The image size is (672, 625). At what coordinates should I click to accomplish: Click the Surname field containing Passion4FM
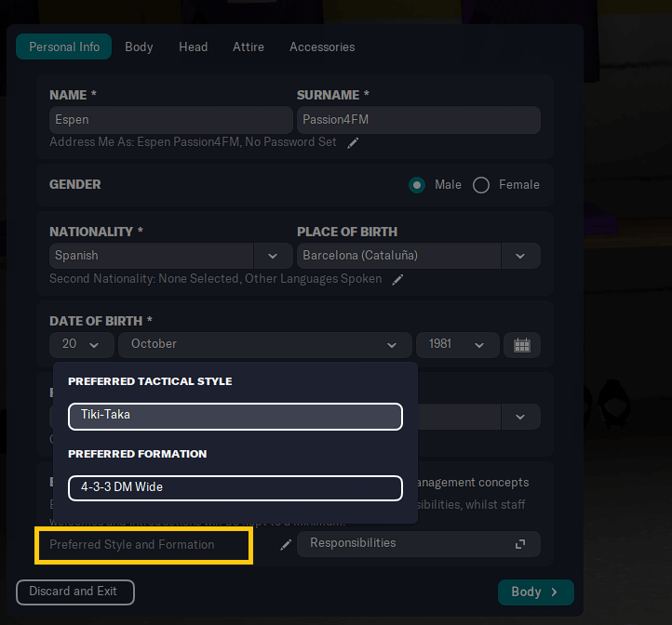click(x=419, y=120)
